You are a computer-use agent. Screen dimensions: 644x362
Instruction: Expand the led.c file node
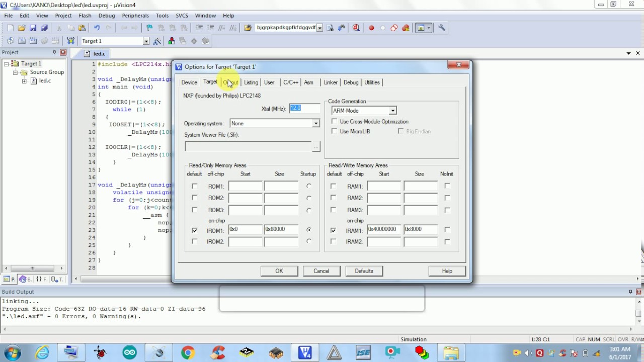coord(24,81)
